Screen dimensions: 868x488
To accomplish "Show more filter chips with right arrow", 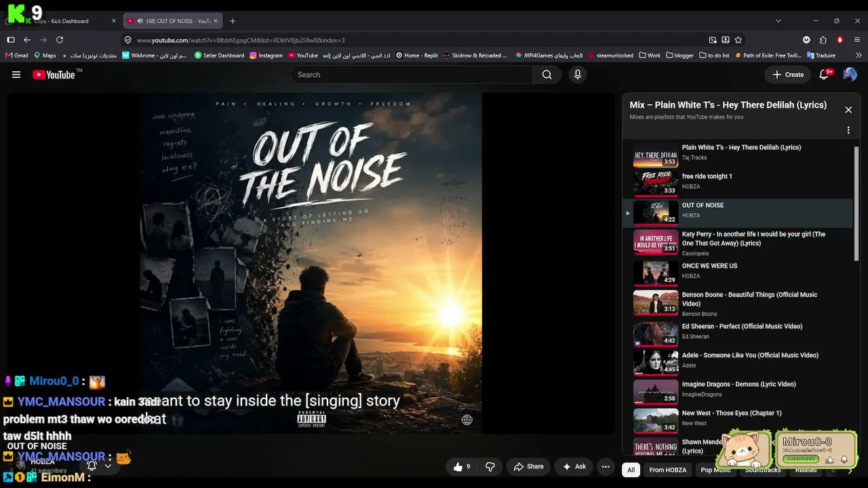I will (850, 470).
